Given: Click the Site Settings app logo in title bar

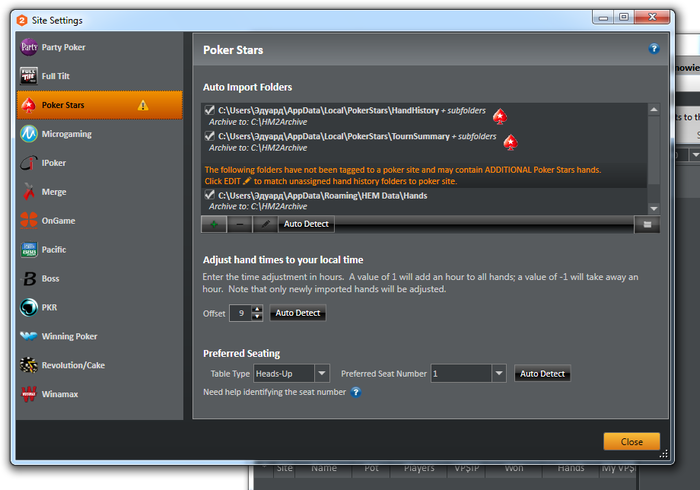Looking at the screenshot, I should click(22, 20).
